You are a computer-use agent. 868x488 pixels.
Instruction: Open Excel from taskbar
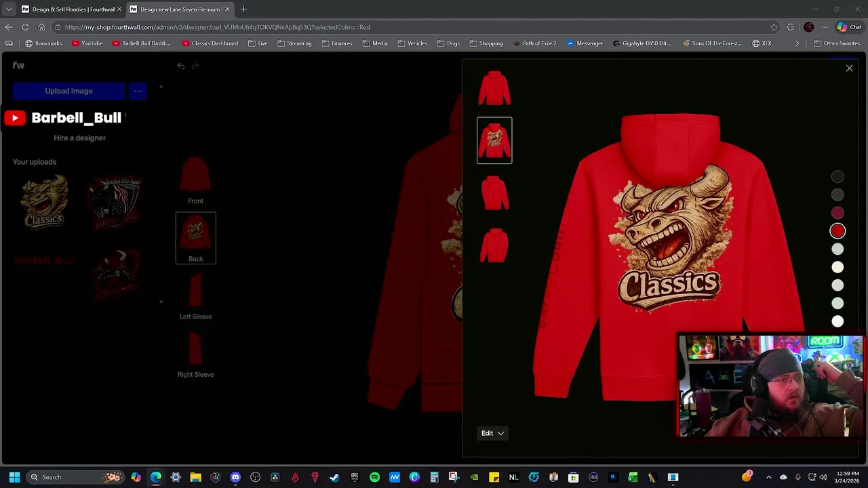coord(633,477)
